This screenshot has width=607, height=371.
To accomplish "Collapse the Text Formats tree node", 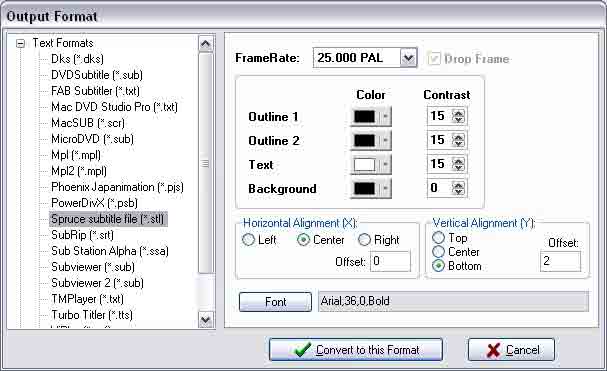I will (x=20, y=43).
